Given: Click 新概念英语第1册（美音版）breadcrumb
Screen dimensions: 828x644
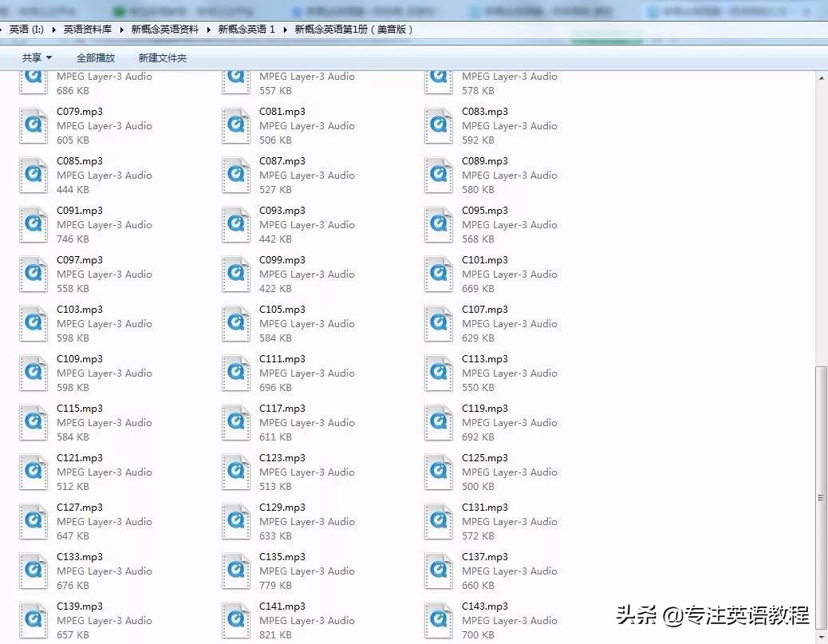Looking at the screenshot, I should [353, 30].
